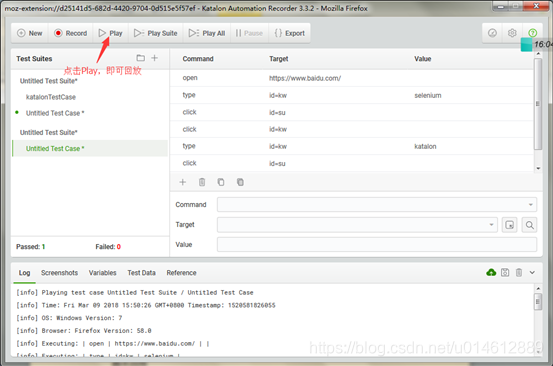
Task: Click the Pause button
Action: (x=249, y=33)
